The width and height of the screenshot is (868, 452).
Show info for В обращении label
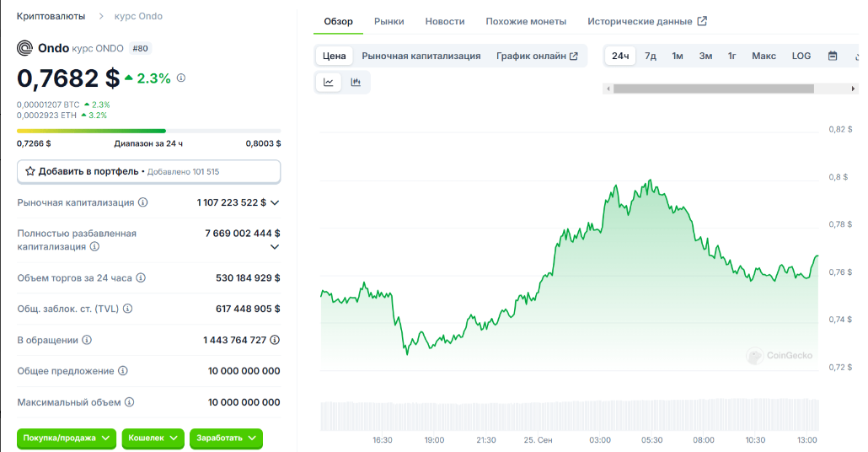coord(87,340)
